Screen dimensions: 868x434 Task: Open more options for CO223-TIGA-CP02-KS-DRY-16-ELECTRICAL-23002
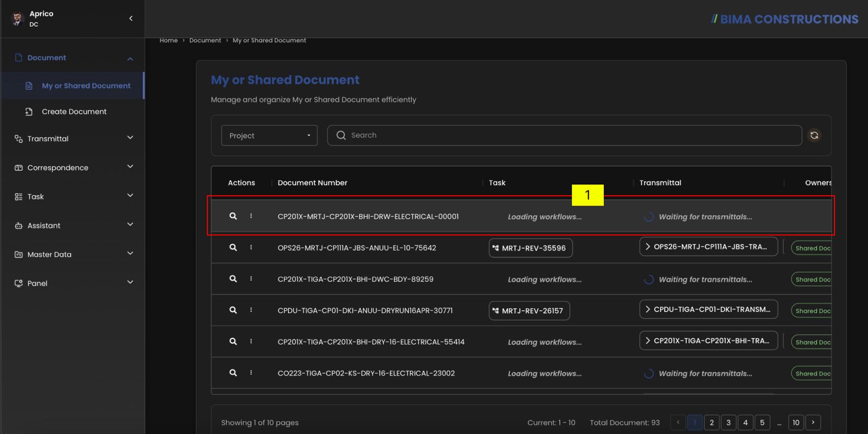[251, 373]
